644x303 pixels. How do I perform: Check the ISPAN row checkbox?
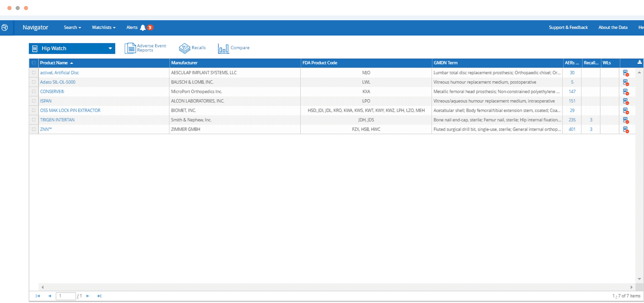tap(34, 101)
